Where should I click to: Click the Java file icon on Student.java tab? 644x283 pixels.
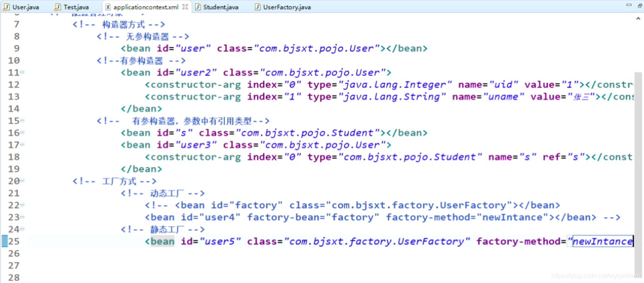tap(198, 7)
